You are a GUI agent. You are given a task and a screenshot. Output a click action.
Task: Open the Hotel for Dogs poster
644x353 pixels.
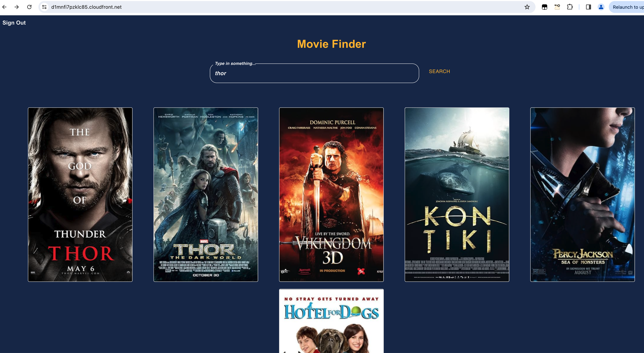[331, 321]
